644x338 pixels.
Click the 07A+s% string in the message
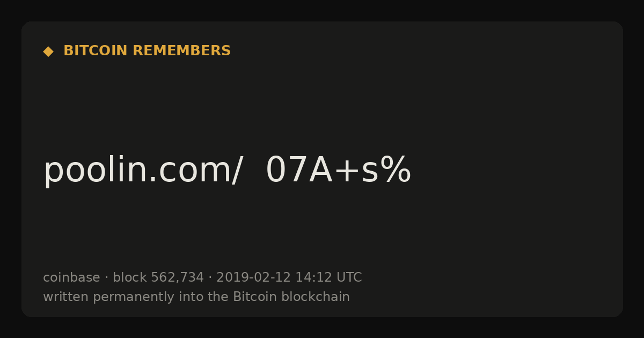click(339, 171)
